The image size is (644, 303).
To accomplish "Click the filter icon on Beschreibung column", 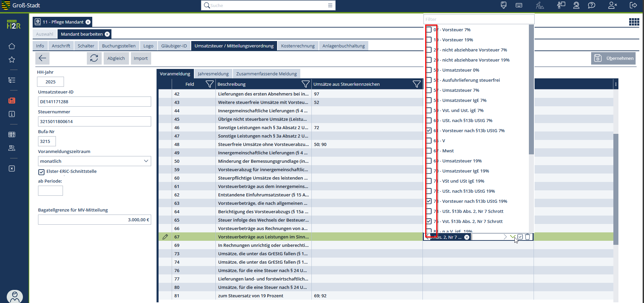I will 305,84.
